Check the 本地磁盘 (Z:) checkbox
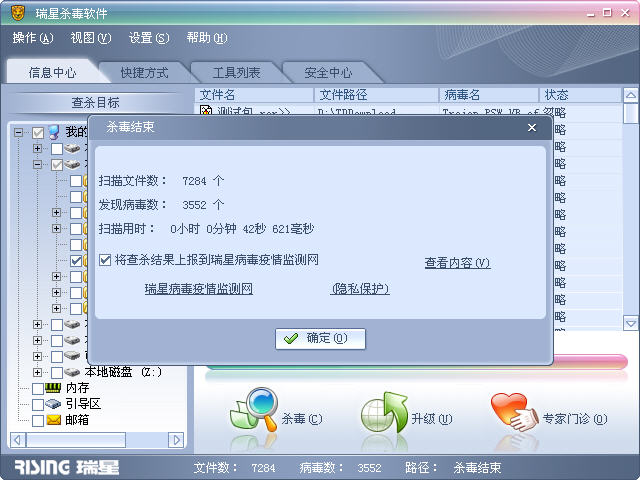Image resolution: width=640 pixels, height=480 pixels. [x=57, y=372]
